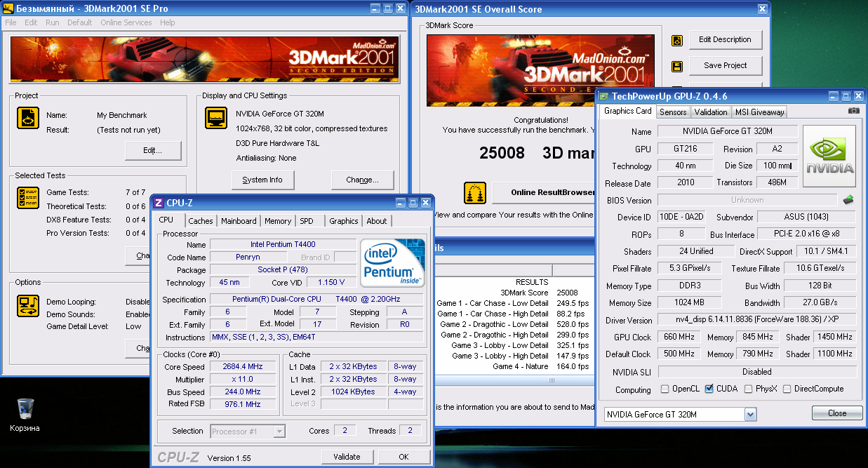Click the Close button in GPU-Z

click(x=837, y=413)
